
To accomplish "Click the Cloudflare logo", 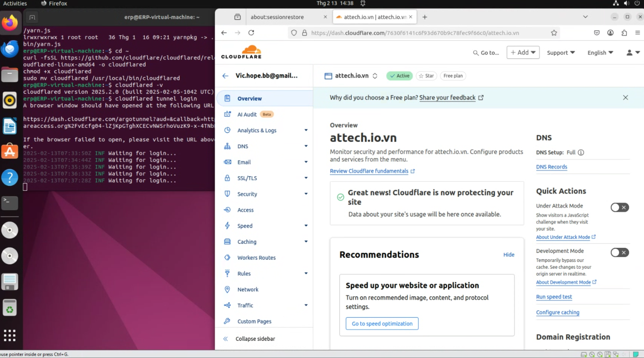I will (x=241, y=51).
